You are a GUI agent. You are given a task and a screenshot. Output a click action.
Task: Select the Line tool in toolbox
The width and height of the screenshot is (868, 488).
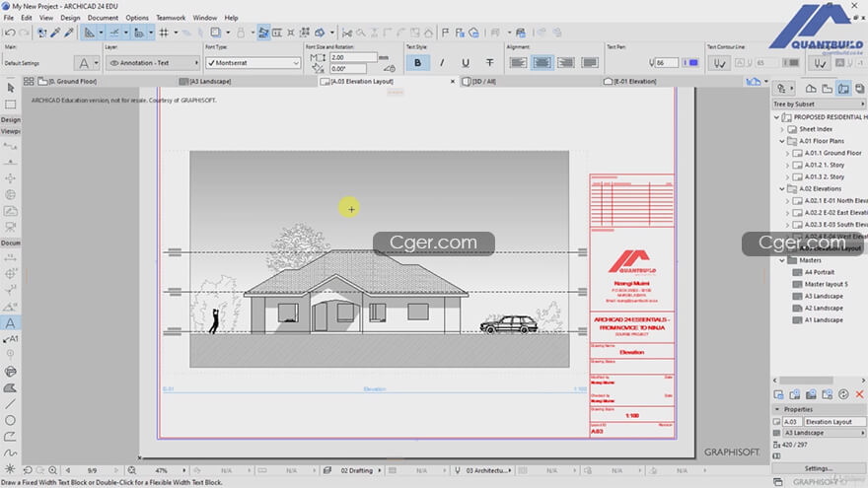(10, 404)
